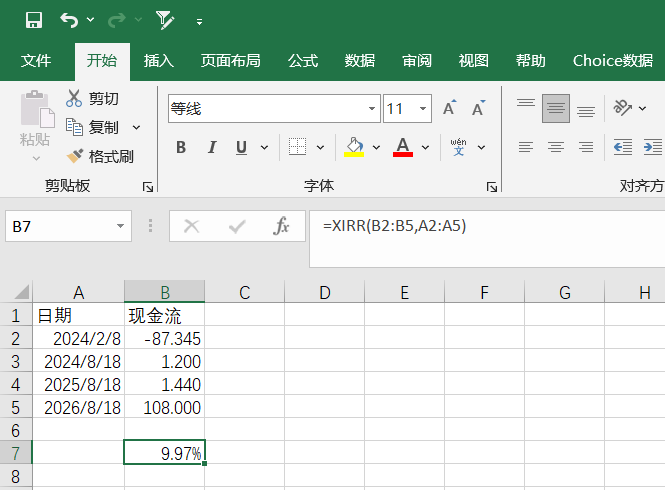665x490 pixels.
Task: Click the Insert Function fx icon
Action: point(282,226)
